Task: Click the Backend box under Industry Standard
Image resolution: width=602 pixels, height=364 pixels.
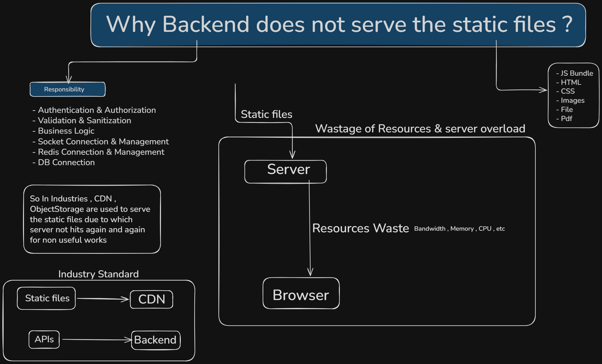Action: tap(156, 340)
